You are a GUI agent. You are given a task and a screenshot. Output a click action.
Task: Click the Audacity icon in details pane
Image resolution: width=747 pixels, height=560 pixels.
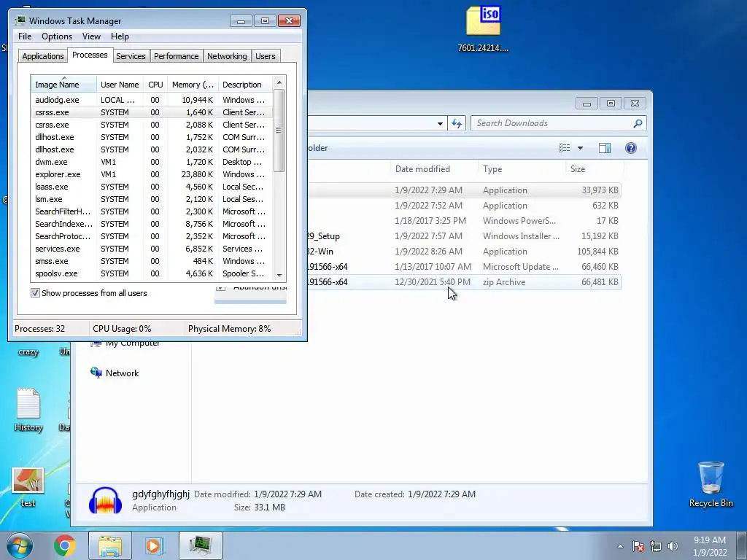pyautogui.click(x=105, y=501)
